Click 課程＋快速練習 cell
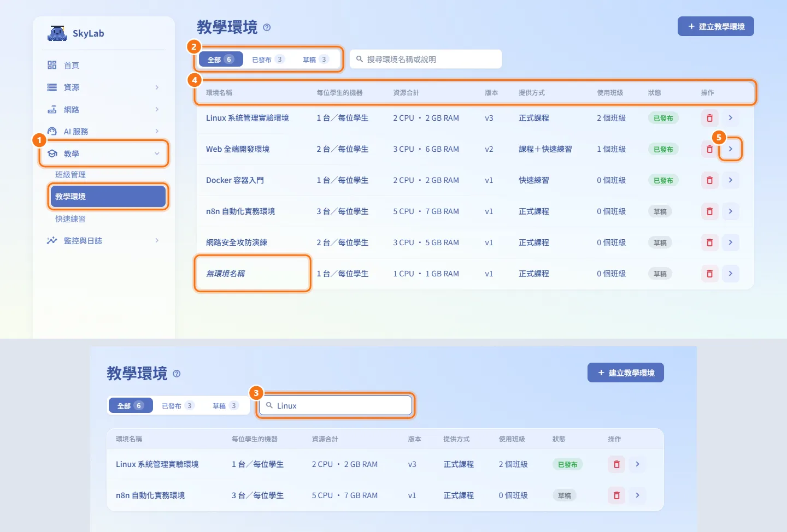This screenshot has height=532, width=787. (545, 149)
